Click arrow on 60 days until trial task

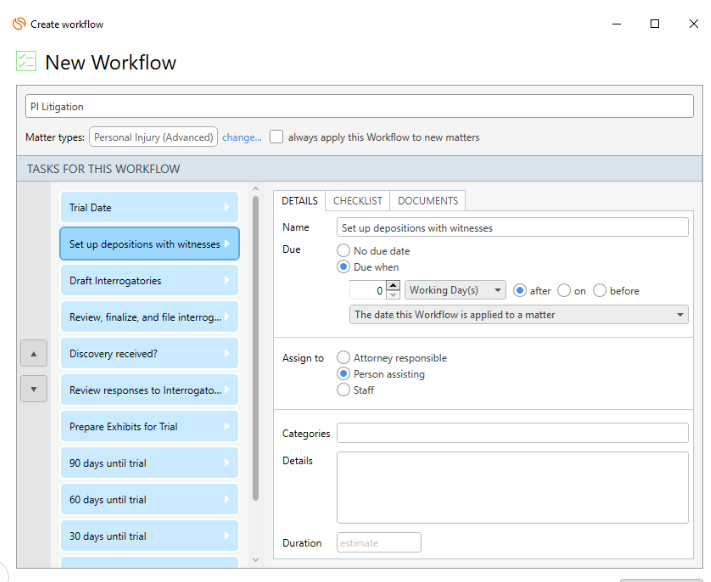(227, 499)
